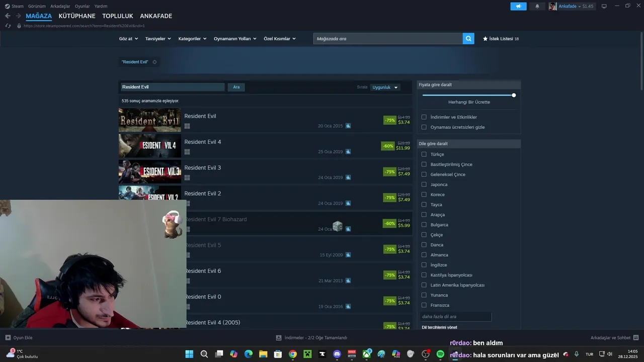Open Discord from taskbar
Viewport: 644px width, 362px height.
337,354
